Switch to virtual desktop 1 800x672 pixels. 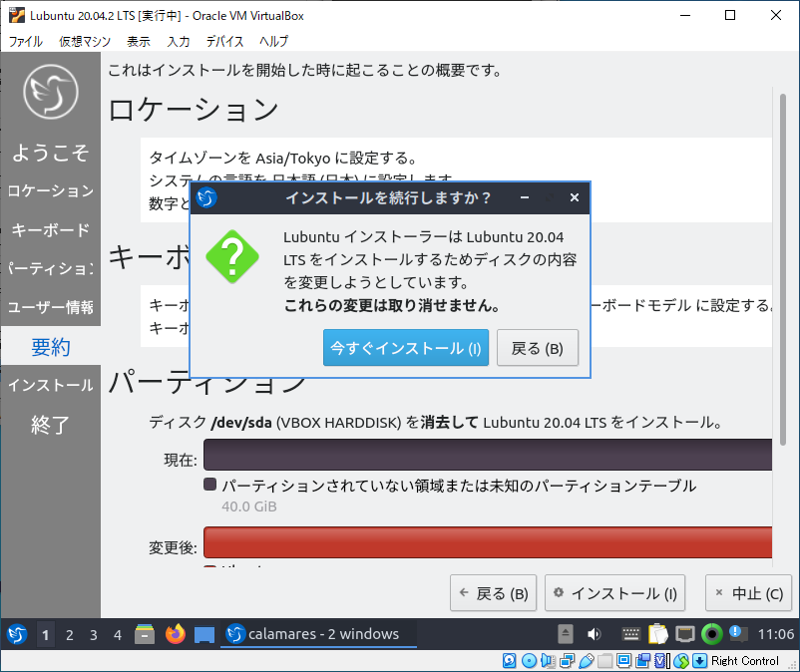coord(46,635)
